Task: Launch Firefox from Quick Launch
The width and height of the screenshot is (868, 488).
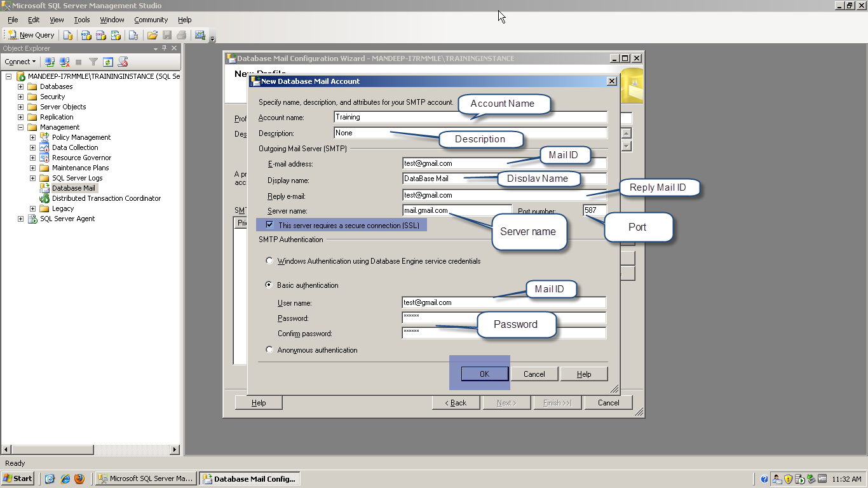Action: 79,478
